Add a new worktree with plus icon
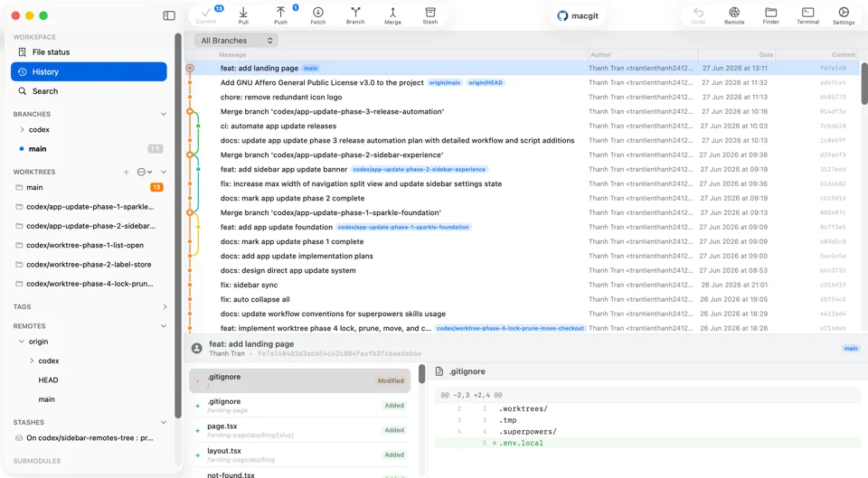The width and height of the screenshot is (868, 478). (x=127, y=172)
